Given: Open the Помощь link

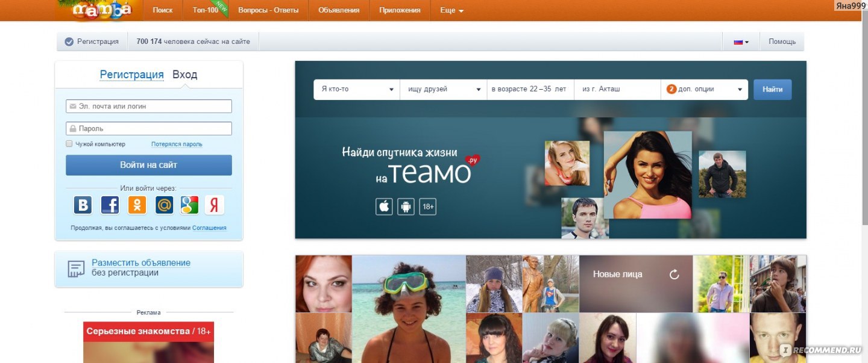Looking at the screenshot, I should [x=782, y=42].
